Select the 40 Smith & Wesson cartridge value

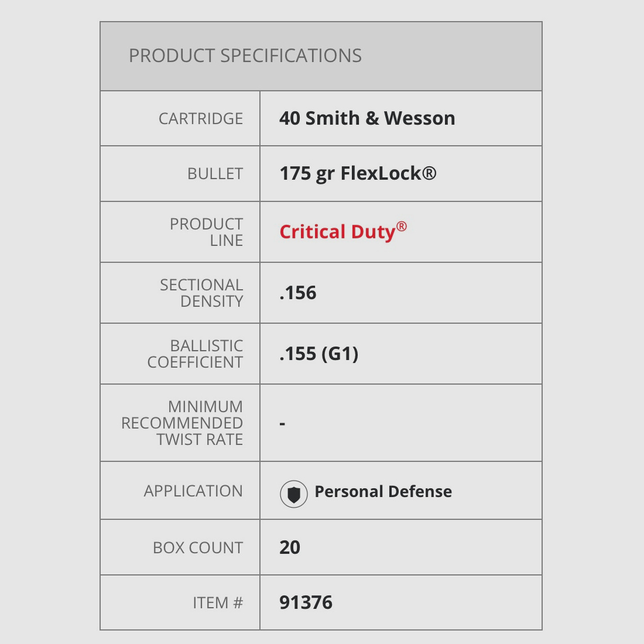(x=367, y=118)
